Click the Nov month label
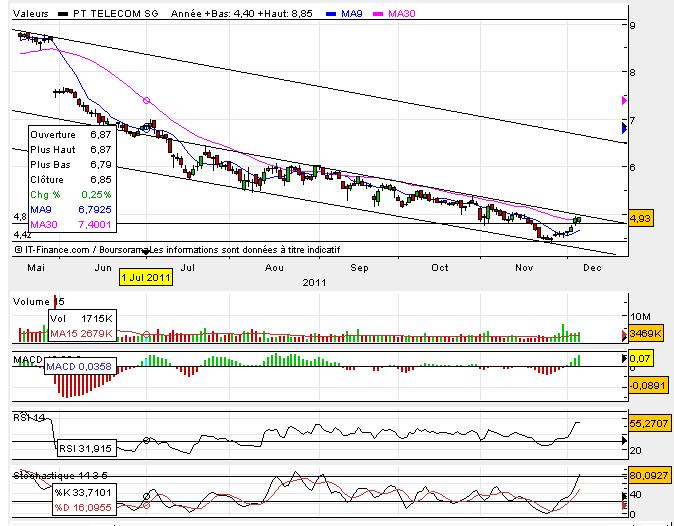674x526 pixels. [524, 268]
